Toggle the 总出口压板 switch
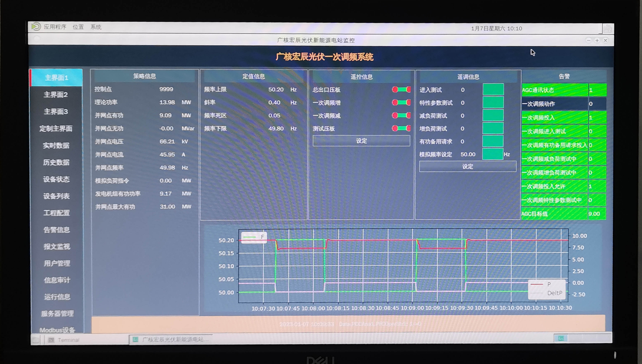Image resolution: width=642 pixels, height=364 pixels. point(401,90)
